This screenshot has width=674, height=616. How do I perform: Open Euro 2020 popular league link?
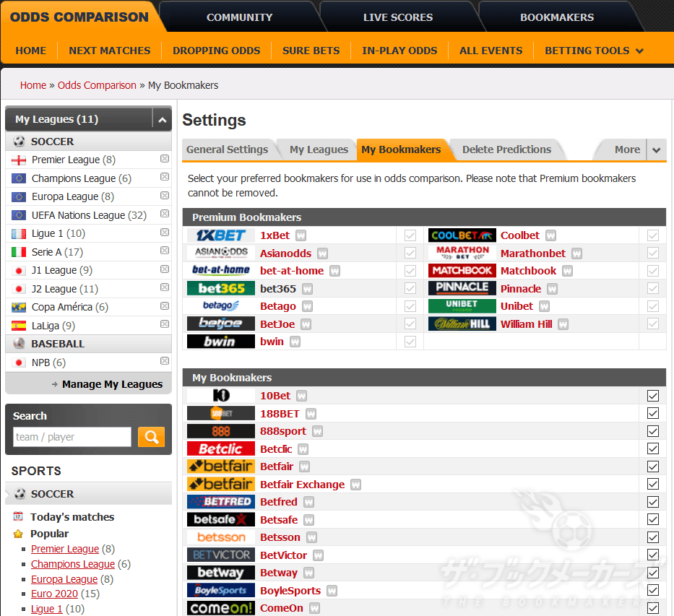pos(54,594)
